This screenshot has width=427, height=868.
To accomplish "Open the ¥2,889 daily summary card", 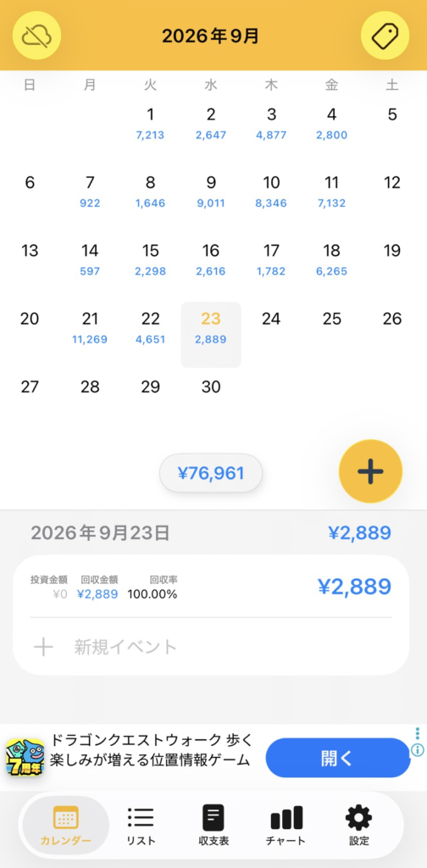I will coord(211,587).
